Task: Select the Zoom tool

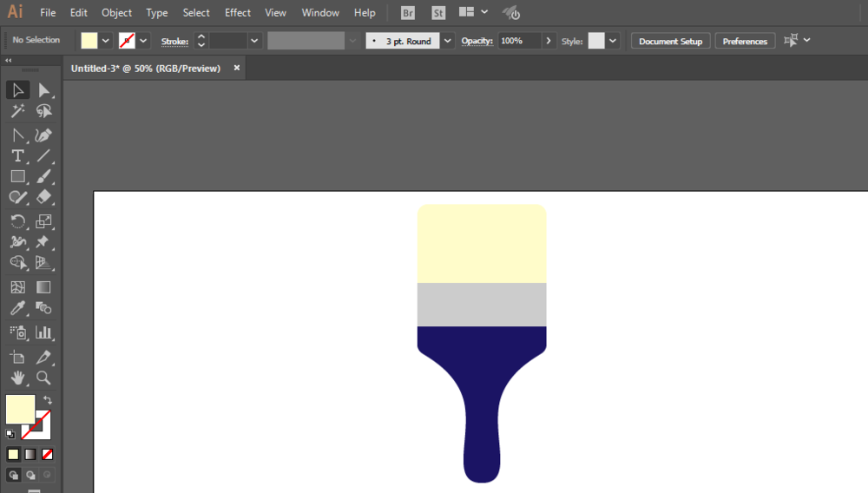Action: (43, 378)
